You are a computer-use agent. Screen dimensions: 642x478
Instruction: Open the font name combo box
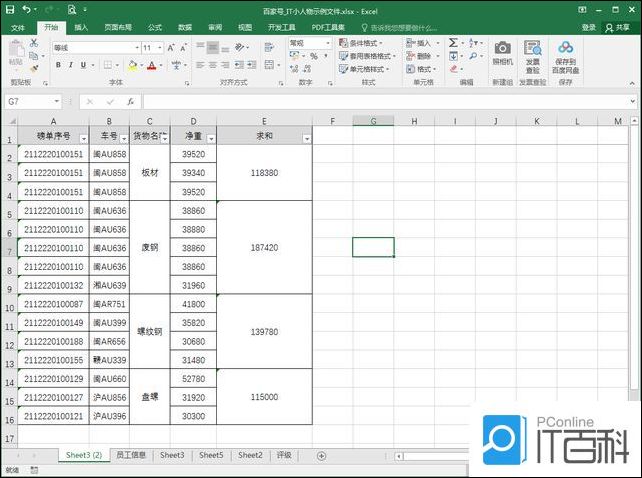pos(97,48)
